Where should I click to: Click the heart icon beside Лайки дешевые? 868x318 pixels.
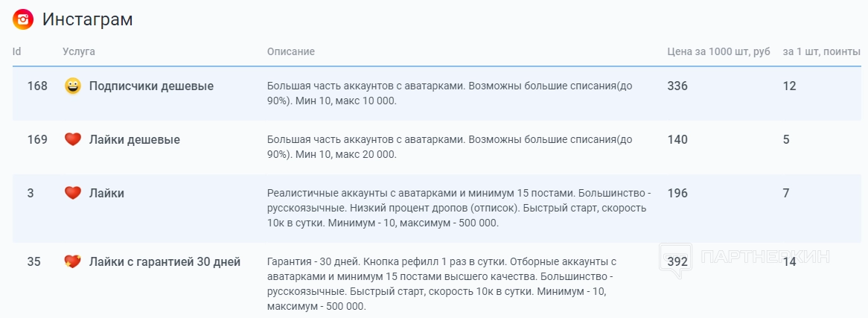point(72,139)
